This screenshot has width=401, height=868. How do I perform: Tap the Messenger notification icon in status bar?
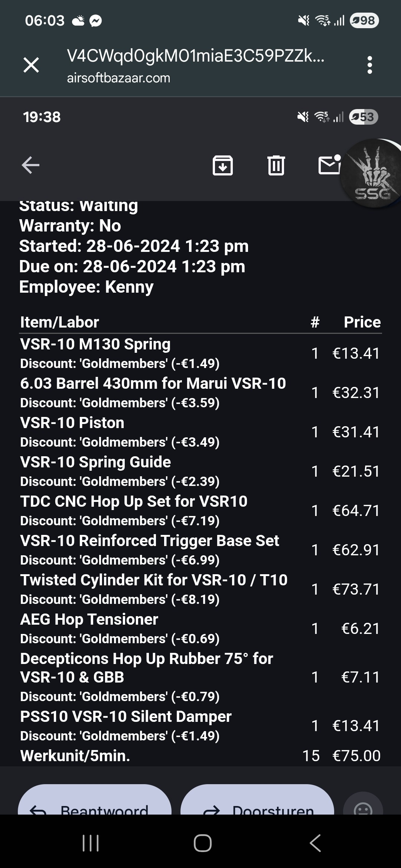click(x=96, y=21)
